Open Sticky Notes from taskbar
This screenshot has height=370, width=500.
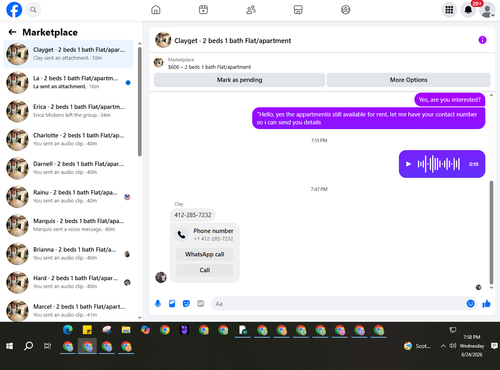pos(87,330)
